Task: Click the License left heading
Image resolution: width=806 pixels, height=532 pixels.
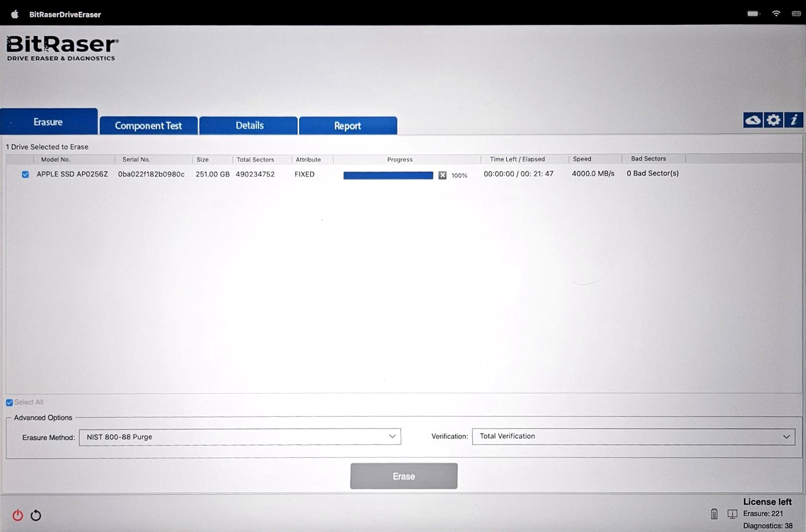Action: [x=767, y=502]
